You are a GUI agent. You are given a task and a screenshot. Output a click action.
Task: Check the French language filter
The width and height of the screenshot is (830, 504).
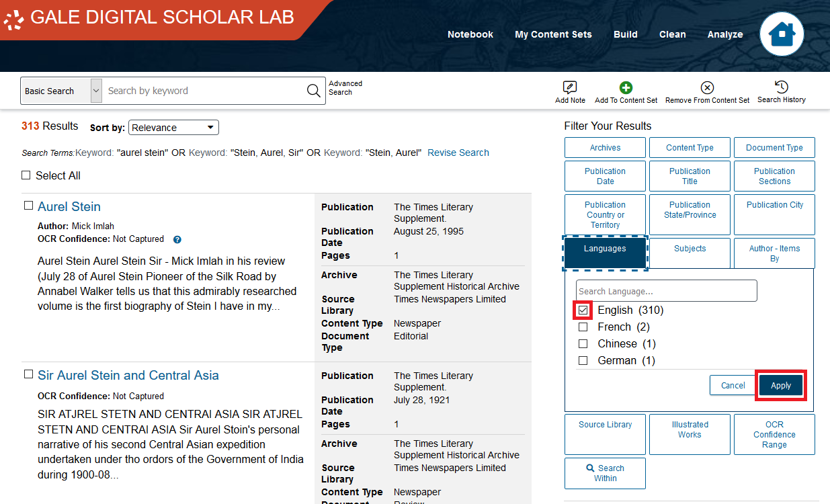coord(583,327)
